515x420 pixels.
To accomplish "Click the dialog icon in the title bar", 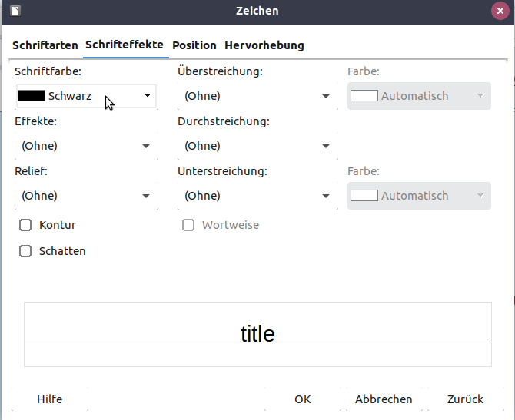I will (16, 11).
